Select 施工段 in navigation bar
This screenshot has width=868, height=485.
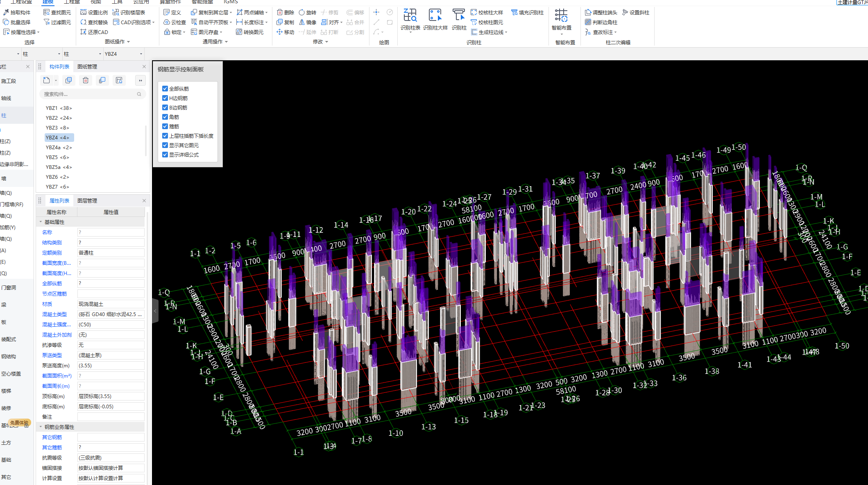(9, 81)
